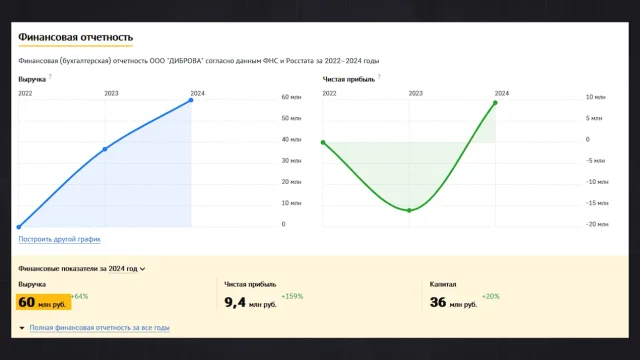This screenshot has width=640, height=360.
Task: Click the +20% capital growth indicator
Action: pos(491,296)
